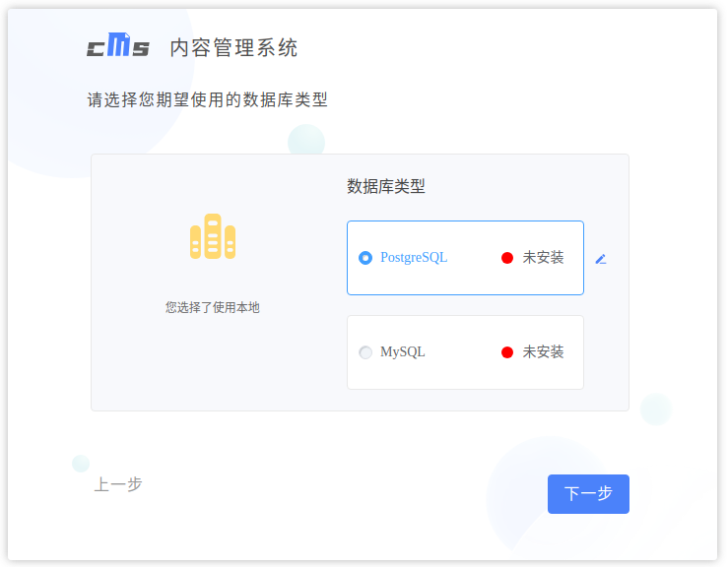Click the yellow database servers icon
The image size is (728, 567).
(213, 236)
